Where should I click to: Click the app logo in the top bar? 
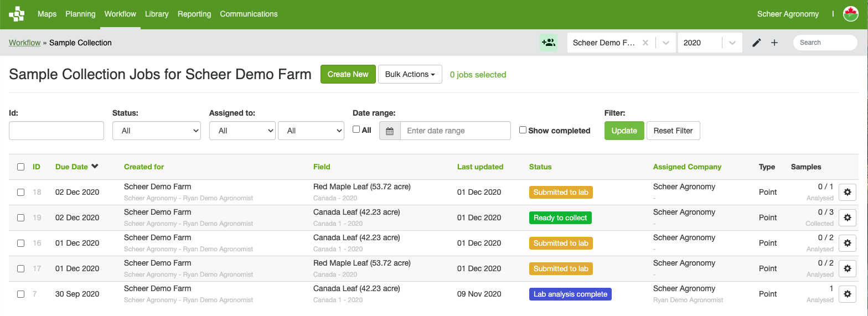17,14
